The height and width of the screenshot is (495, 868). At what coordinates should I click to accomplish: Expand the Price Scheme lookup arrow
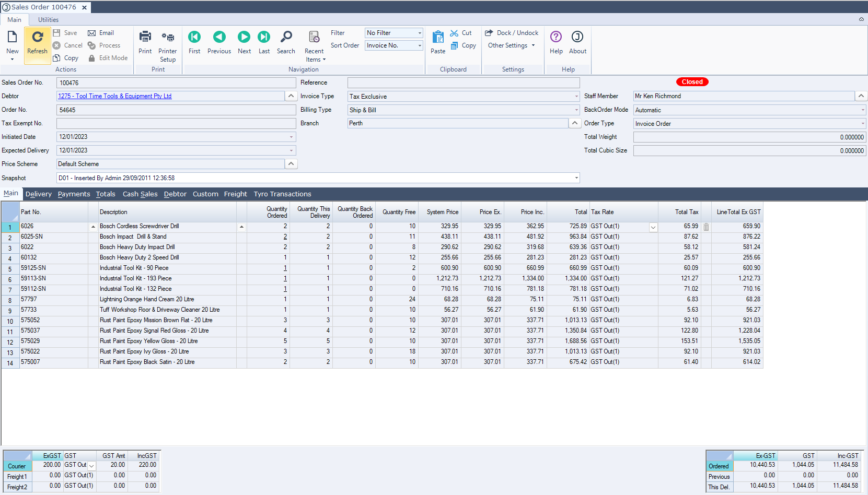tap(291, 164)
